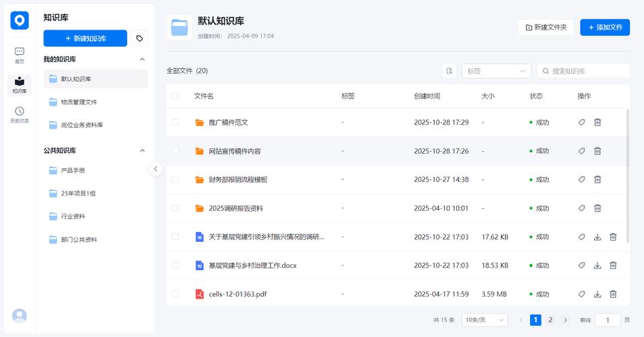Open 行业资料 knowledge base
This screenshot has width=644, height=337.
(x=96, y=216)
